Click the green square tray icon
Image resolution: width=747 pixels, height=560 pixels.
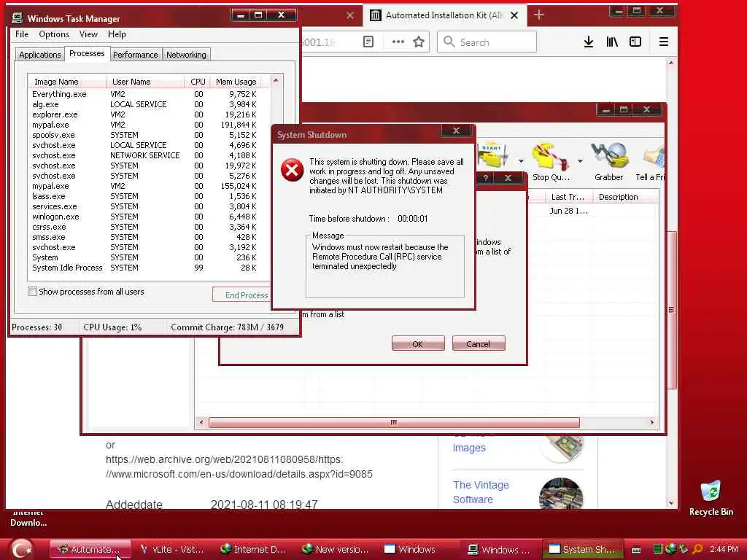click(657, 549)
